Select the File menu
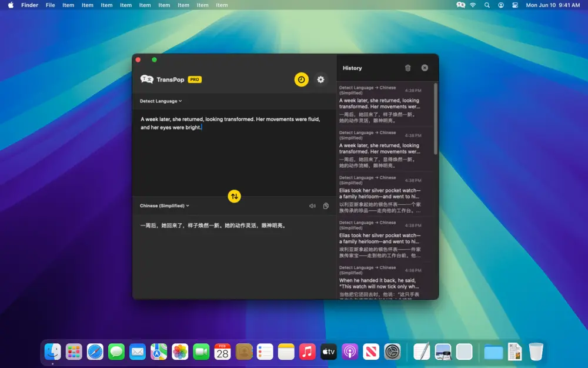Screen dimensions: 588x368 pos(50,5)
